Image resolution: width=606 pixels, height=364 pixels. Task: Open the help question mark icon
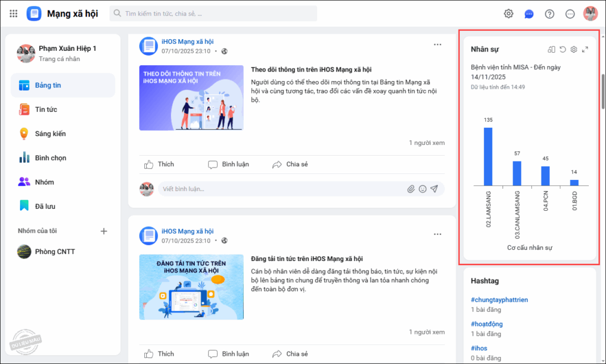pos(549,14)
